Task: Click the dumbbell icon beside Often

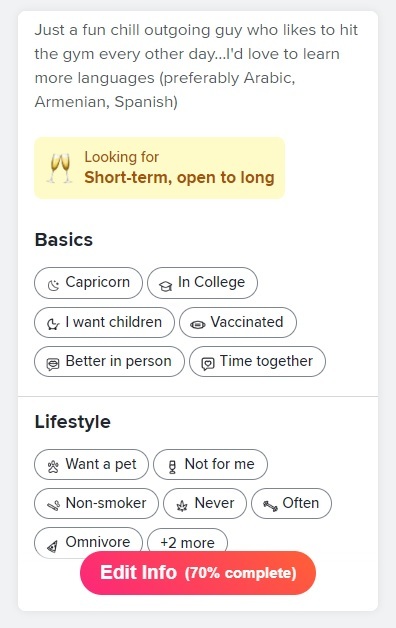Action: coord(270,506)
